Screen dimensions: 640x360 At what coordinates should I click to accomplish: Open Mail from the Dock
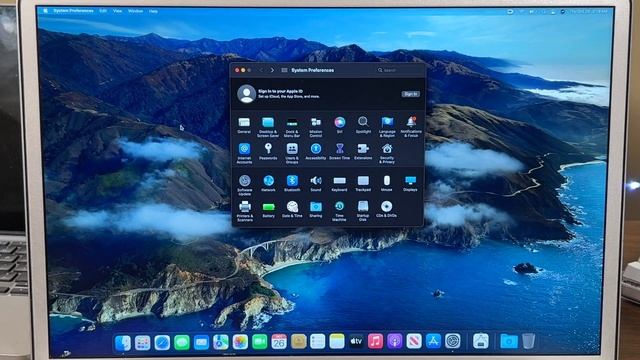tap(201, 342)
